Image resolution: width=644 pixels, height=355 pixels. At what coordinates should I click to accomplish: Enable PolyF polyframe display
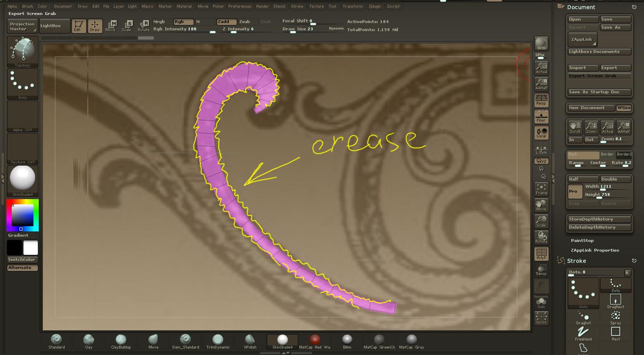pos(541,254)
